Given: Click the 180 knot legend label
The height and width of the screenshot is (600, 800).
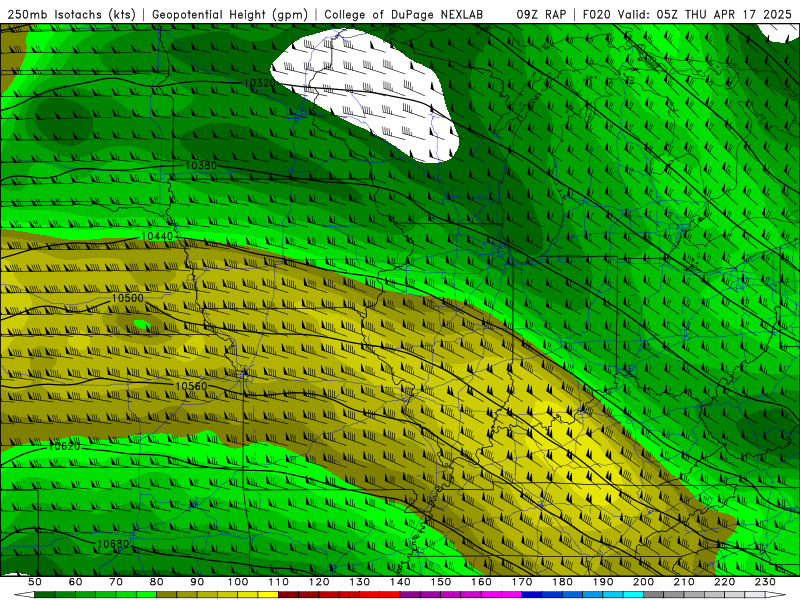Looking at the screenshot, I should click(x=562, y=582).
